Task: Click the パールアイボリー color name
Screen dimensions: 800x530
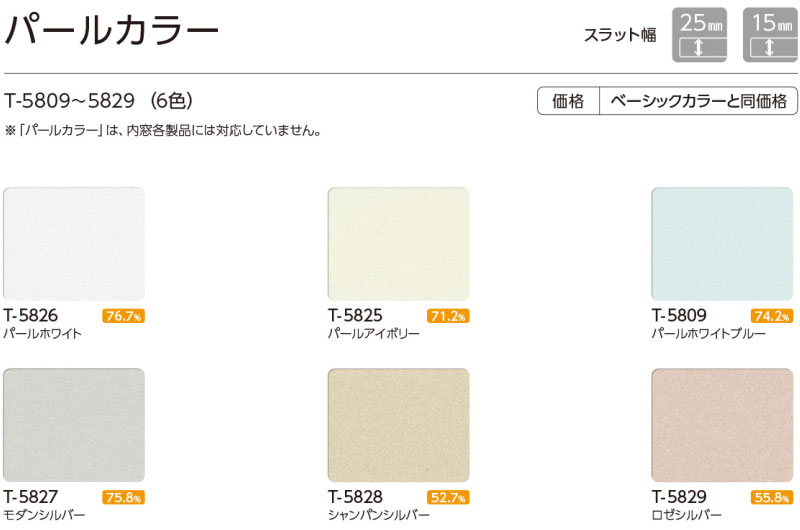Action: pos(373,334)
